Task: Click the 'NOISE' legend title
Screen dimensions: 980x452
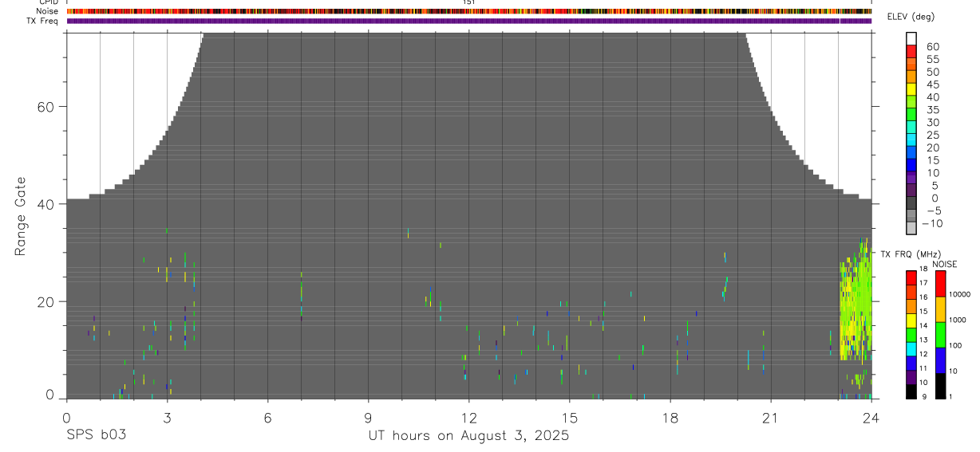Action: [x=944, y=264]
